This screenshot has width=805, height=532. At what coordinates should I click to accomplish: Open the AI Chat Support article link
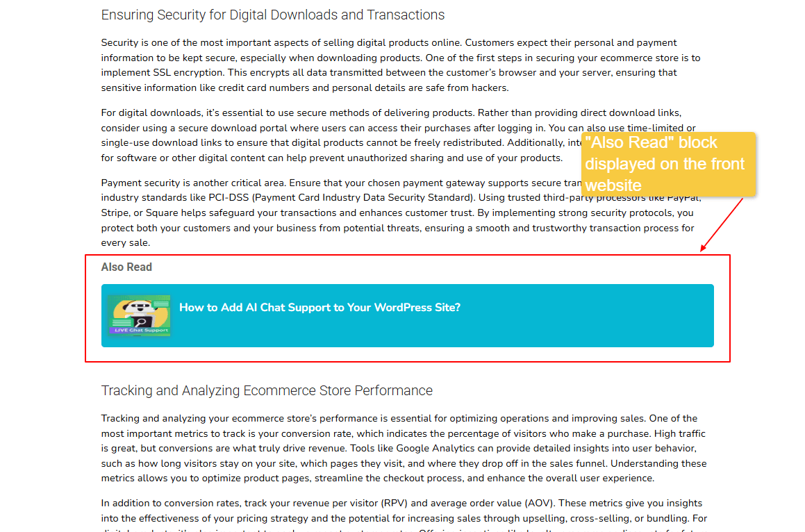coord(319,308)
